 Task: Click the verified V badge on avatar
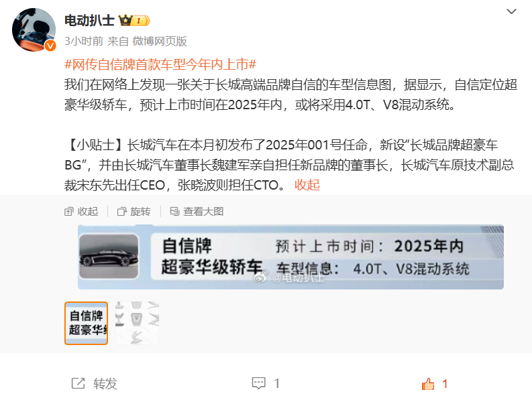(x=50, y=46)
